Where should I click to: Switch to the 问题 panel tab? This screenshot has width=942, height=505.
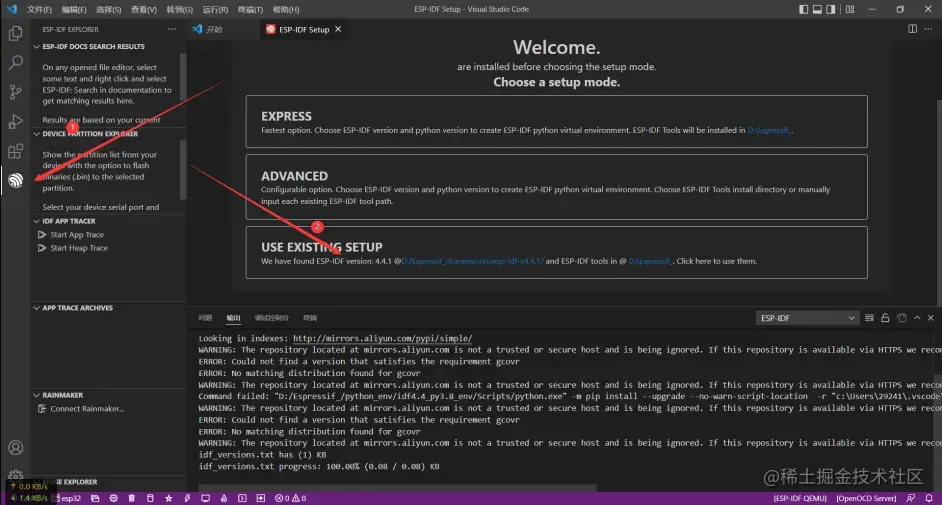[x=205, y=318]
